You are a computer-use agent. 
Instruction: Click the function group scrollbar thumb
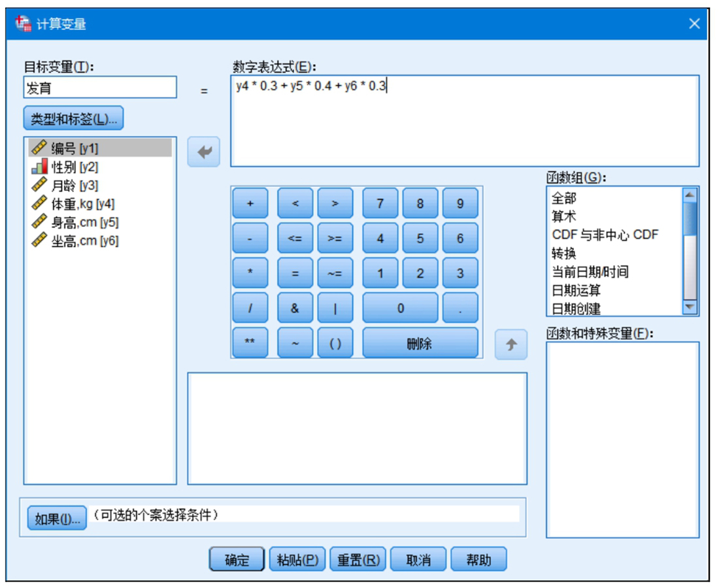click(x=690, y=218)
